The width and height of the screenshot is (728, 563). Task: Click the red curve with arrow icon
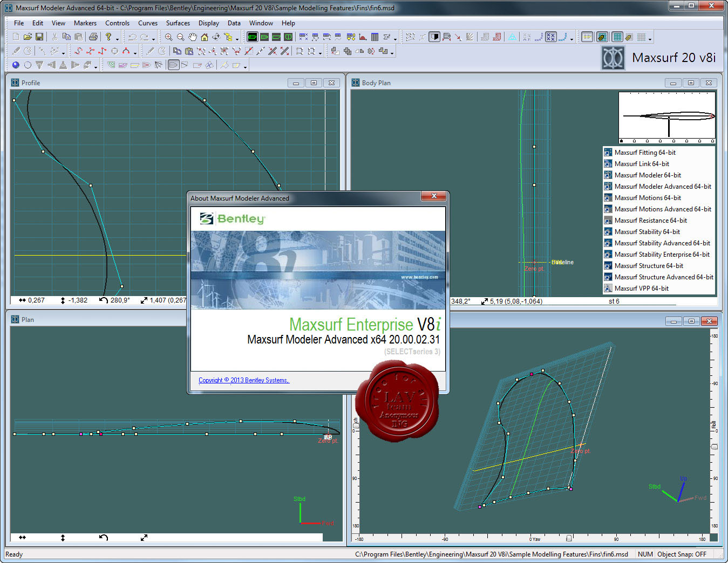click(78, 51)
